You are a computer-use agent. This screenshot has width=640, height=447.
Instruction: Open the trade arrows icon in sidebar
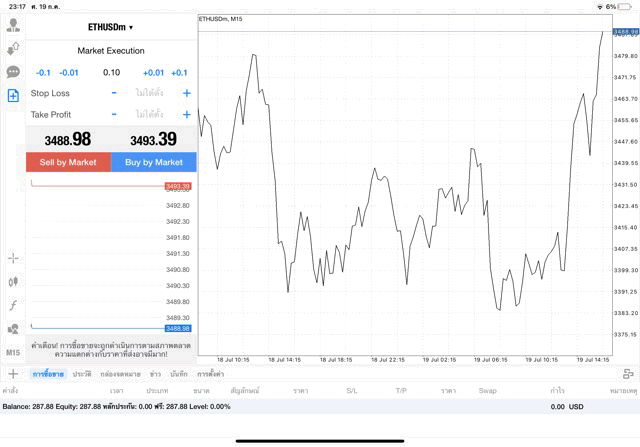click(13, 48)
